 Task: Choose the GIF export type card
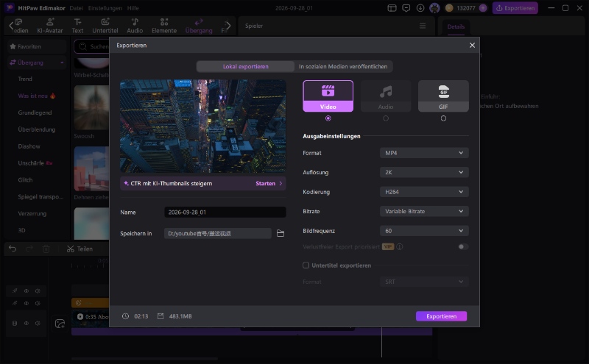(x=443, y=96)
